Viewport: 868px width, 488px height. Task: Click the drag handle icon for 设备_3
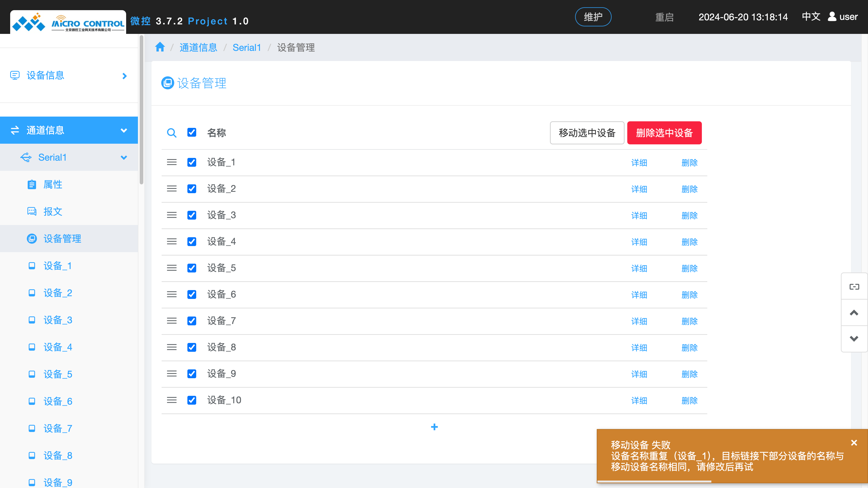click(172, 215)
